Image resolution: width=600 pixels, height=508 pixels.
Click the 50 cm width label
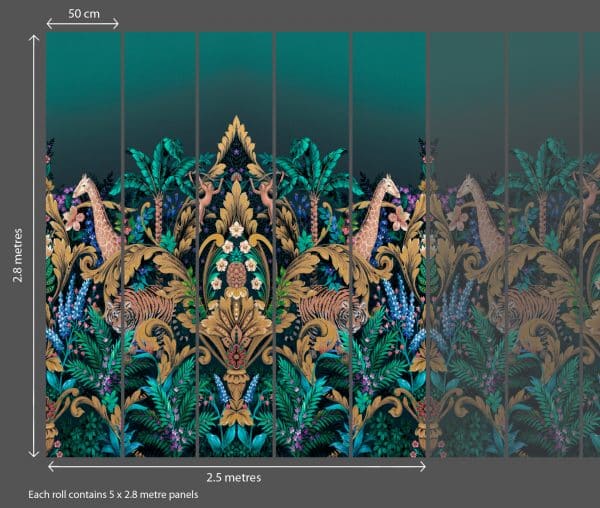(x=82, y=14)
